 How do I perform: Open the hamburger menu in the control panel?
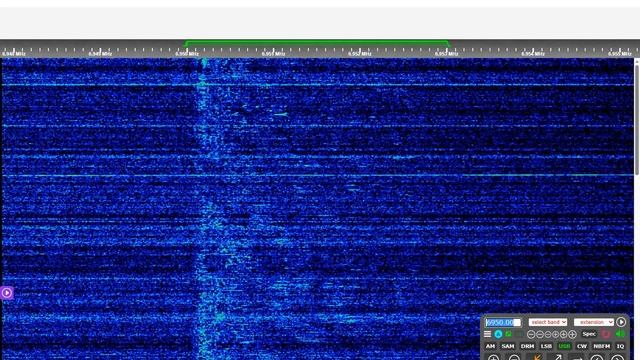coord(487,334)
